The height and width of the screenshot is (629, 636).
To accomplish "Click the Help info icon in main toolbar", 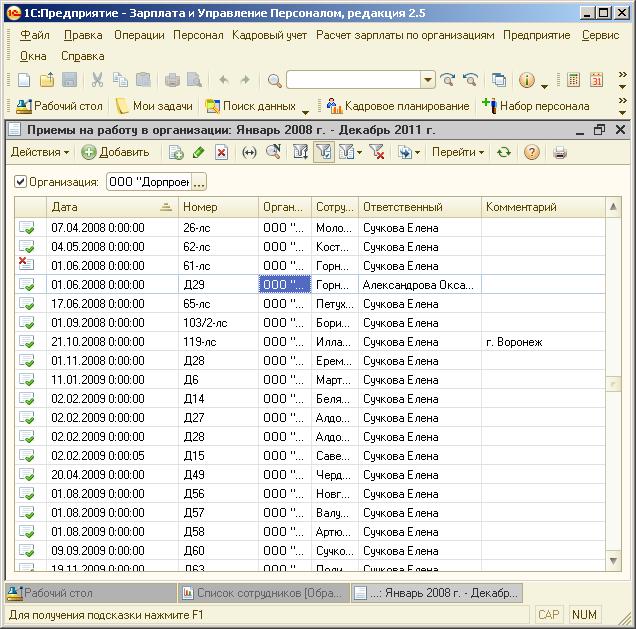I will click(x=526, y=80).
